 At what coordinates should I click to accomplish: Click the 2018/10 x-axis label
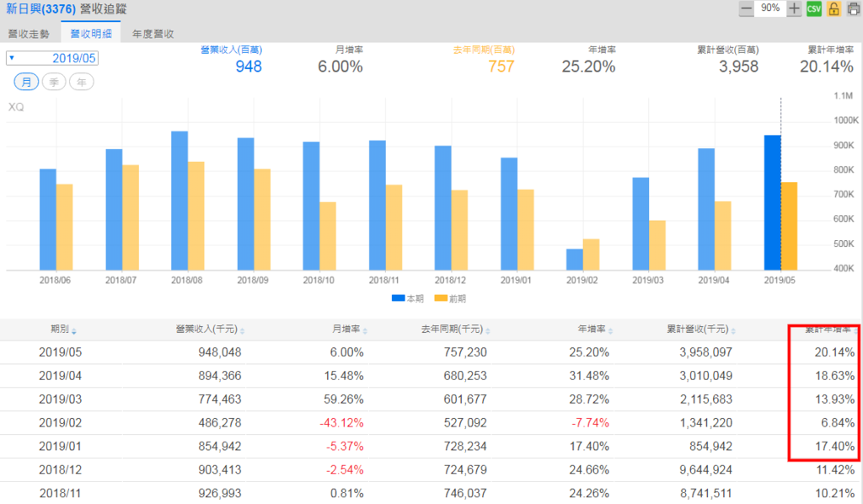coord(318,280)
